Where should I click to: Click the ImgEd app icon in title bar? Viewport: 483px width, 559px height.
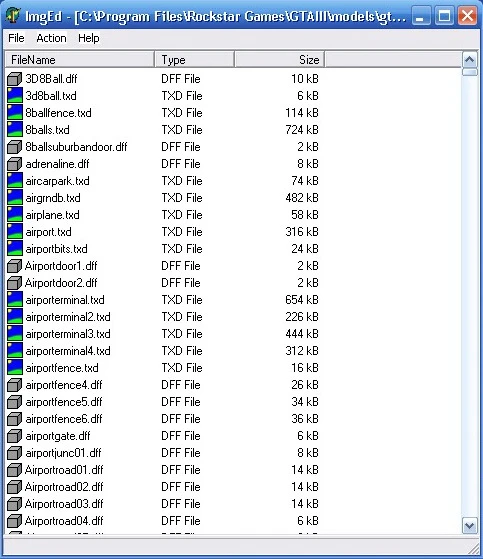(13, 15)
